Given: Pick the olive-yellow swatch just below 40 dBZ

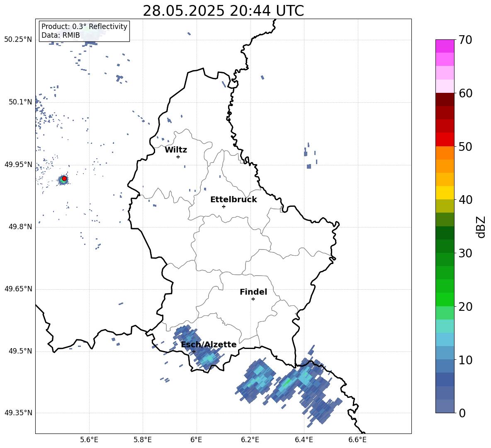Looking at the screenshot, I should click(445, 206).
